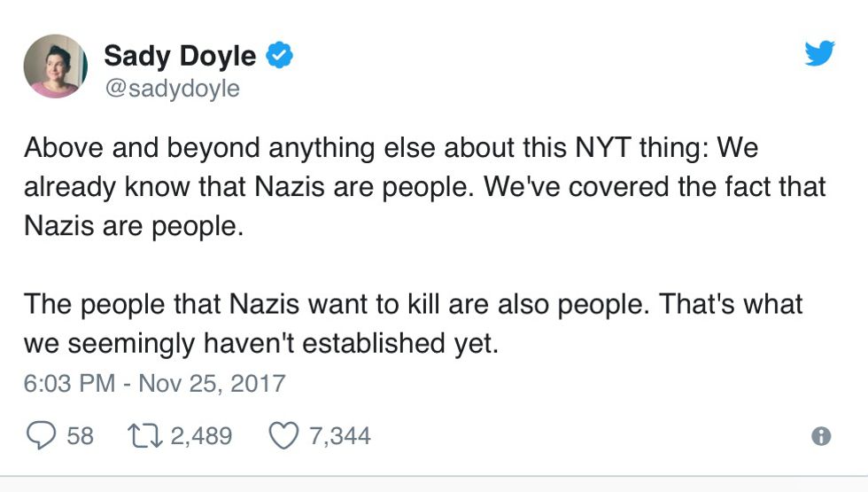Image resolution: width=868 pixels, height=492 pixels.
Task: Open the @sadydoyle handle link
Action: click(171, 90)
